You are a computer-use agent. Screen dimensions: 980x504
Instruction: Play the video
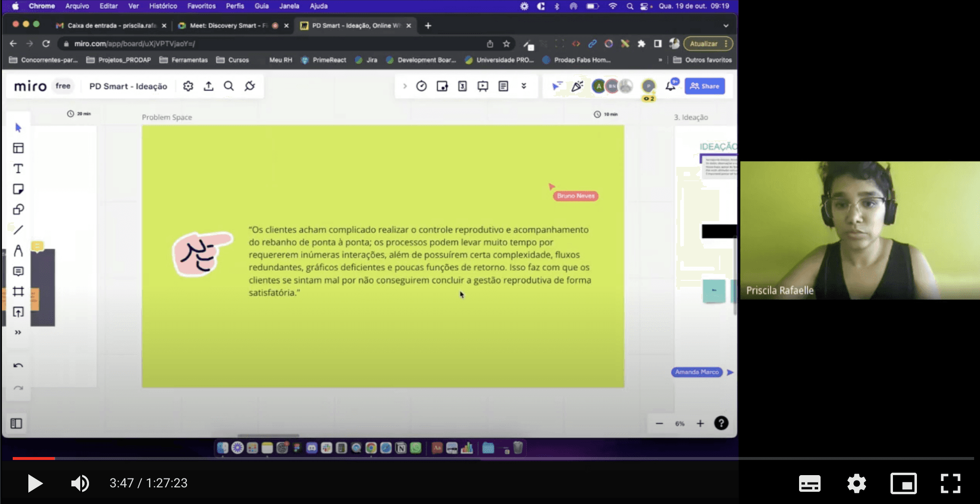click(x=35, y=483)
